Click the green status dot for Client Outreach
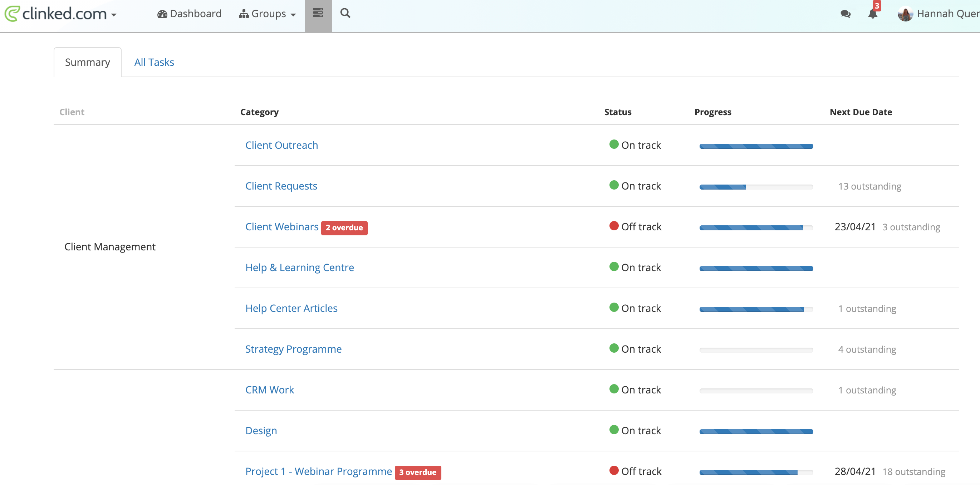Screen dimensions: 980x485 [614, 144]
